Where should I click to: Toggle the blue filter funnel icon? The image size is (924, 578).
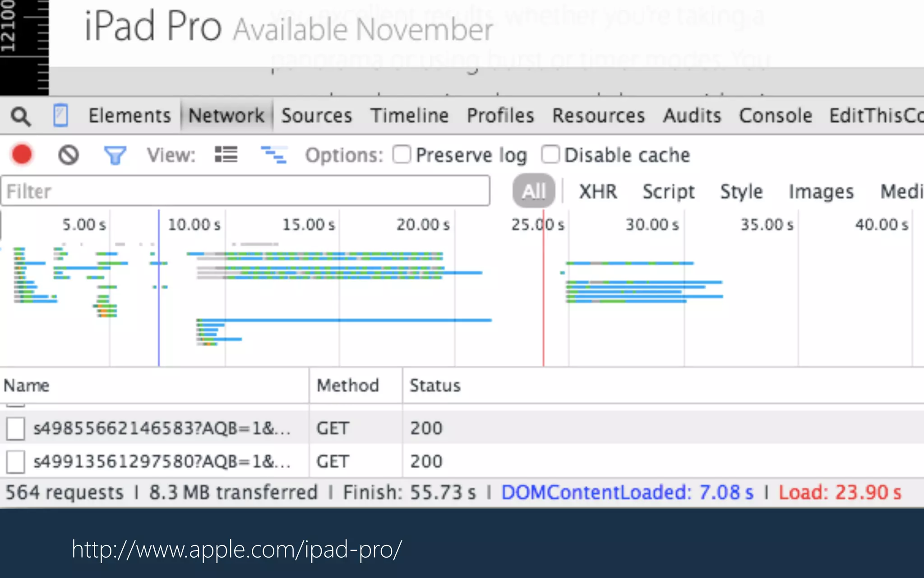click(x=115, y=155)
